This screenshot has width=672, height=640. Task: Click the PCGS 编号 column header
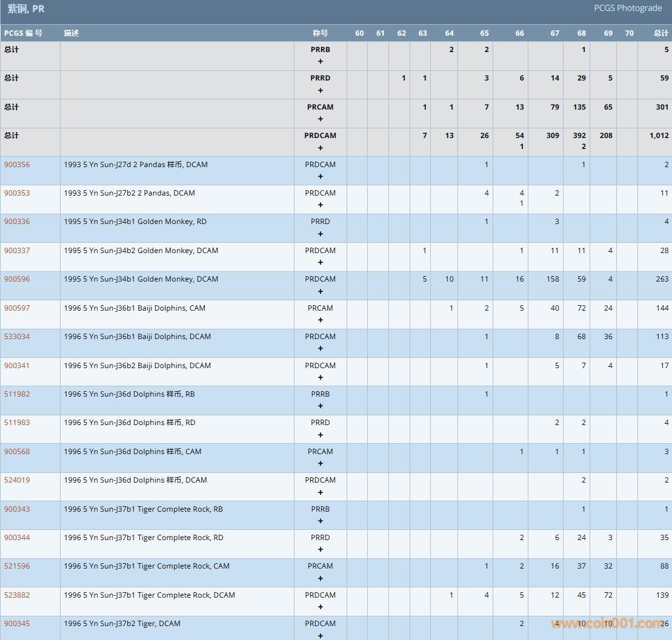click(x=23, y=33)
